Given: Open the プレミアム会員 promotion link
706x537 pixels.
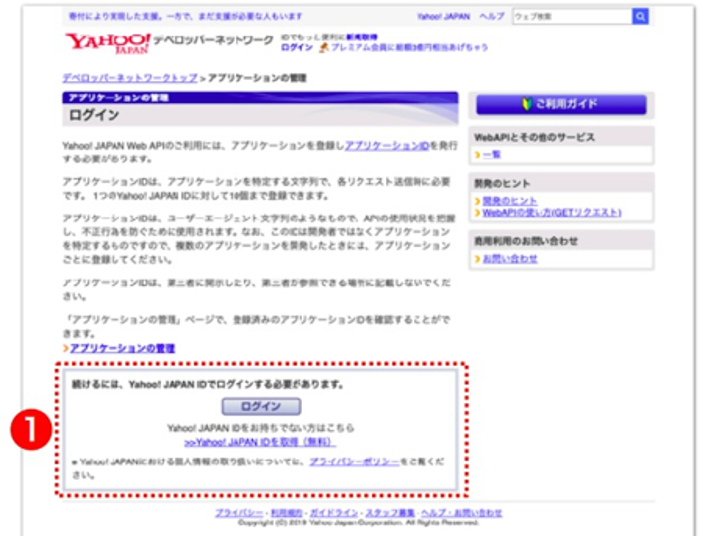Looking at the screenshot, I should 409,47.
